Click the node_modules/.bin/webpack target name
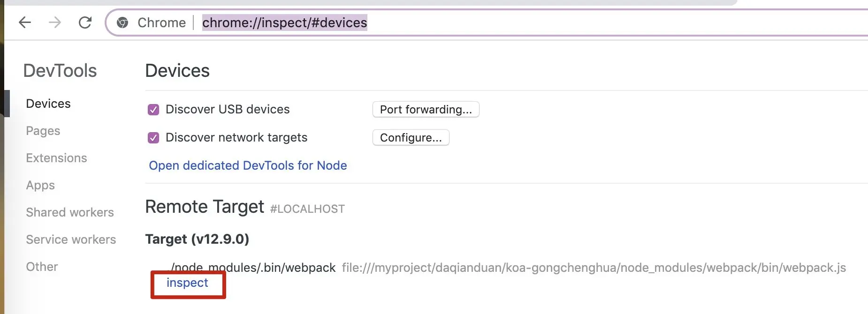 coord(253,268)
